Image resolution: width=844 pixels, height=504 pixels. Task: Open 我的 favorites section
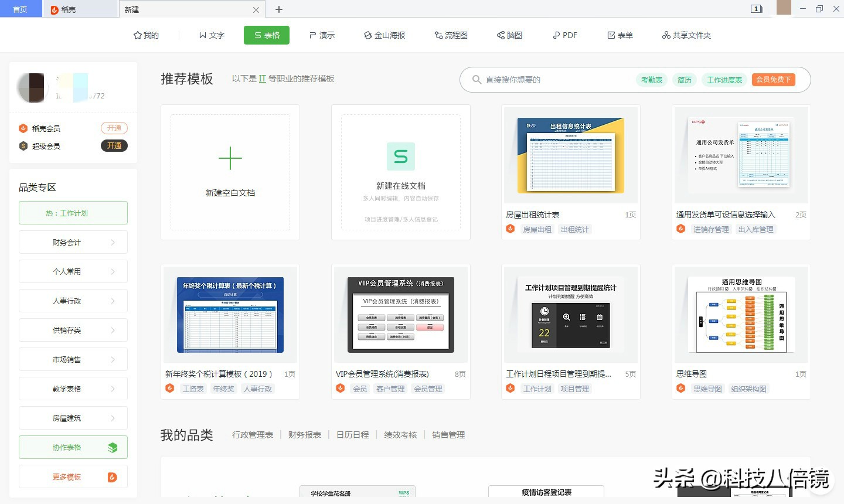click(145, 35)
